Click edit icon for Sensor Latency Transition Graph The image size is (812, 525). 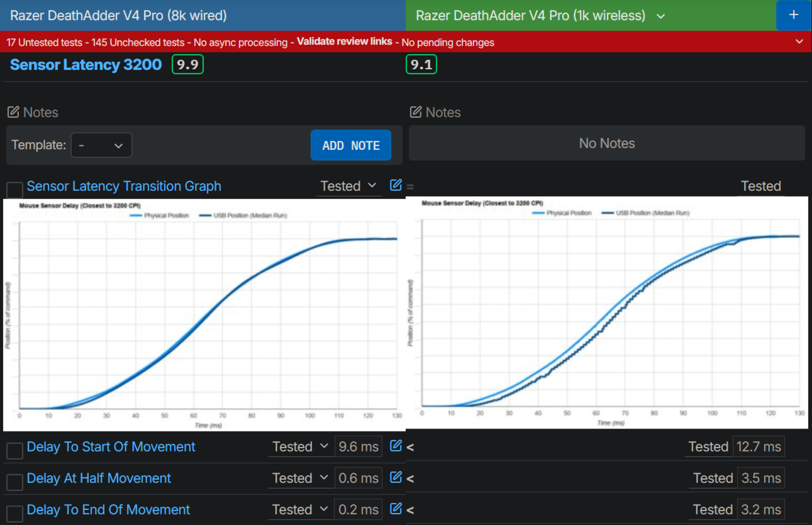(395, 185)
